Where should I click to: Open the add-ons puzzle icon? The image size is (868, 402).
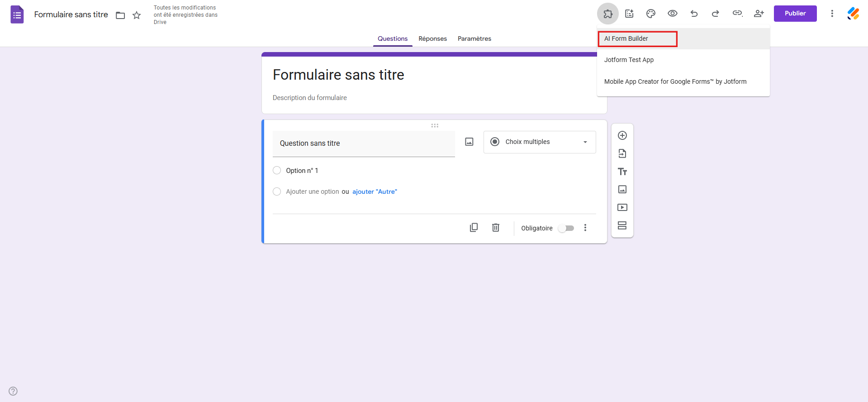click(x=608, y=14)
